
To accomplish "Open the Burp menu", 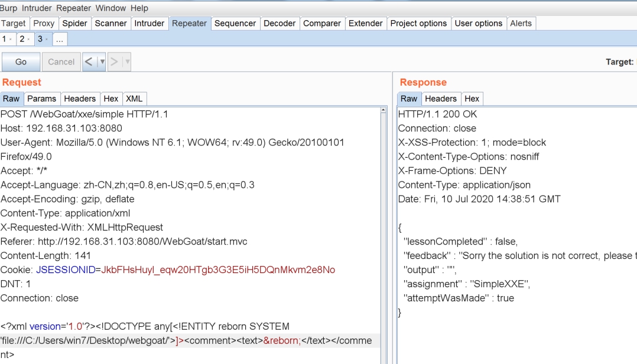I will [x=8, y=8].
